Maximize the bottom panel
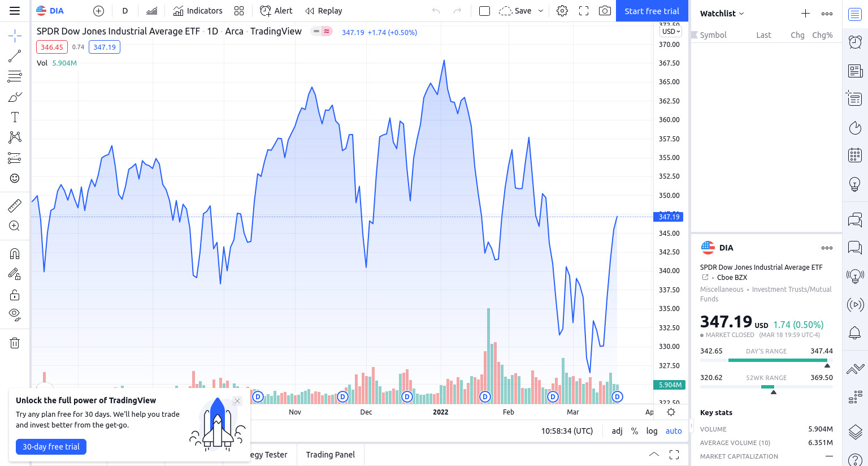Screen dimensions: 868x466 coord(674,455)
